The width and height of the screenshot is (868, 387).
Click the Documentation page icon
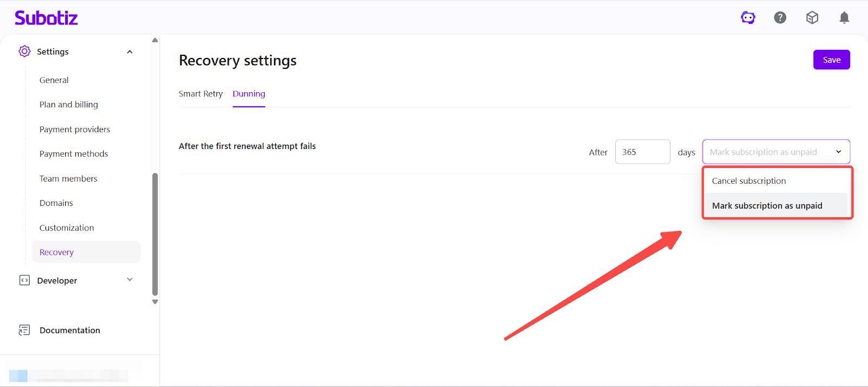[24, 330]
